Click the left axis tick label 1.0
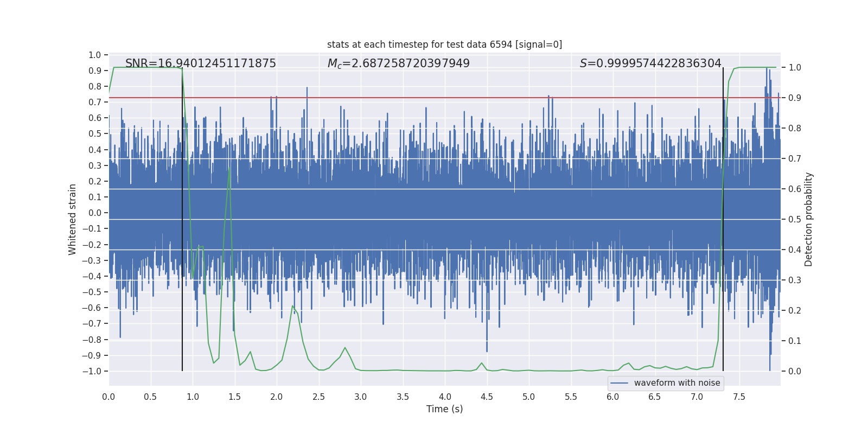Image resolution: width=868 pixels, height=434 pixels. (x=95, y=55)
